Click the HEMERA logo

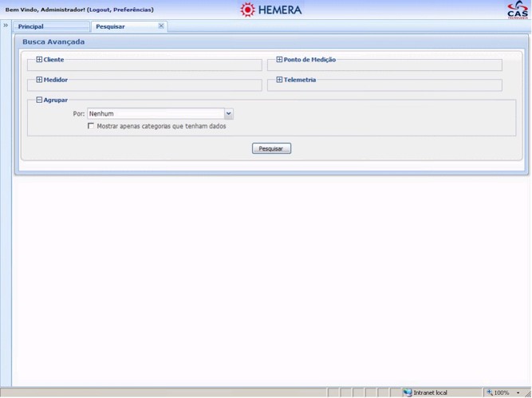[271, 10]
